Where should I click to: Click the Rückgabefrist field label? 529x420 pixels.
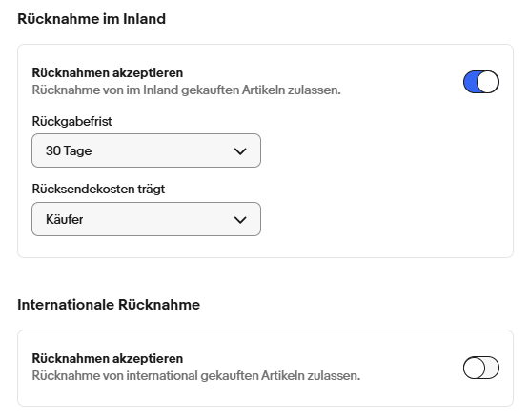point(71,121)
